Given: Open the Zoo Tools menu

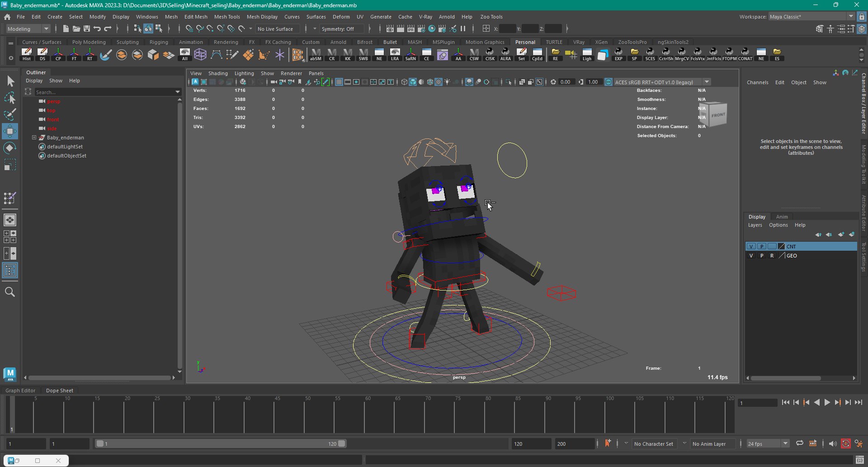Looking at the screenshot, I should coord(491,17).
